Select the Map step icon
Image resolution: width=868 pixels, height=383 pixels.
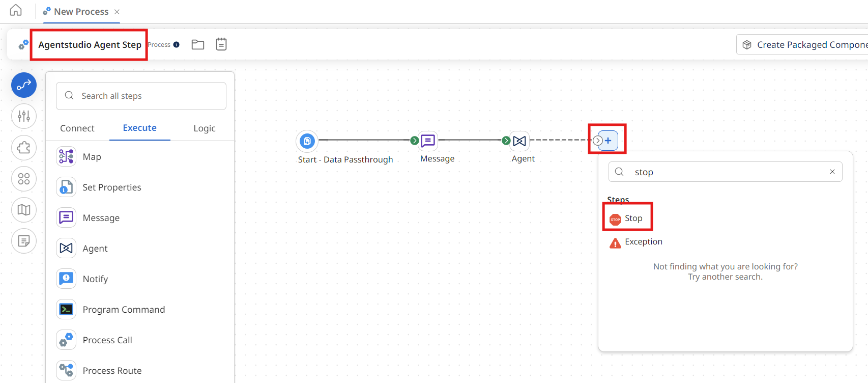[66, 157]
